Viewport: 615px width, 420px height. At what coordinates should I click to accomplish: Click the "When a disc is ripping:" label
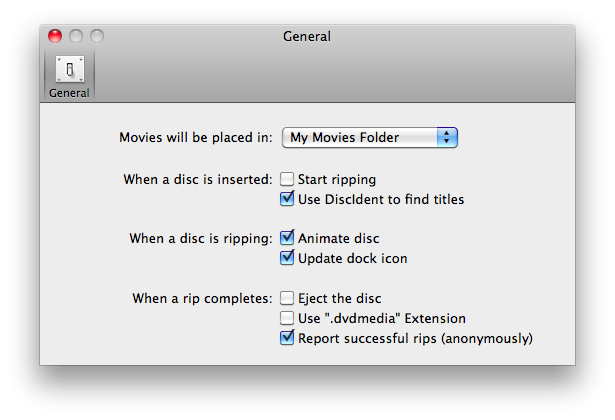[x=201, y=238]
